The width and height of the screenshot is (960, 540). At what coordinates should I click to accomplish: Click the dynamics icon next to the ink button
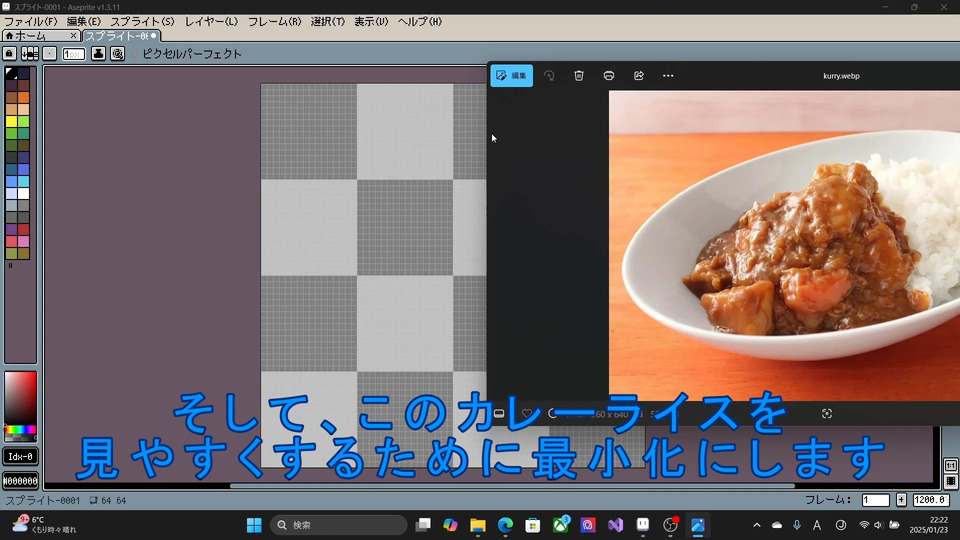click(x=117, y=54)
